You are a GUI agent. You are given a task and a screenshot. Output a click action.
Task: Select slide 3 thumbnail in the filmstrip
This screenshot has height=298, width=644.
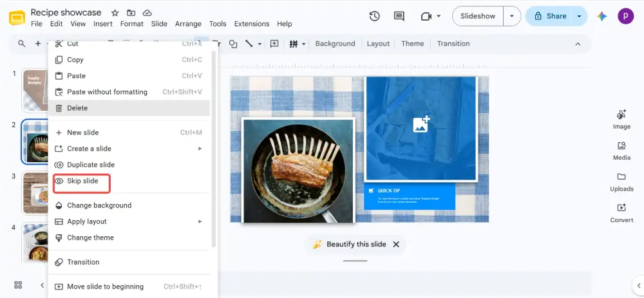tap(35, 193)
